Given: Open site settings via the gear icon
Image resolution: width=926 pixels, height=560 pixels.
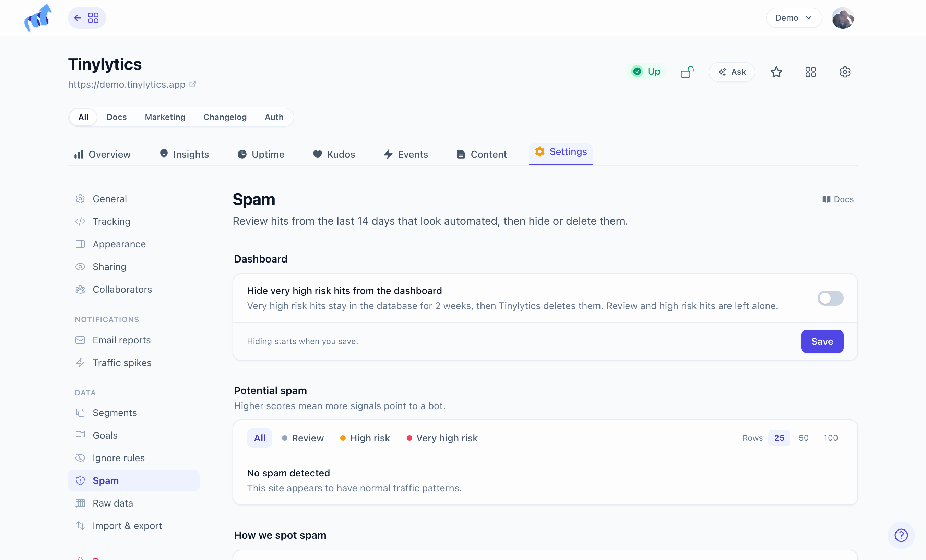Looking at the screenshot, I should click(x=845, y=72).
